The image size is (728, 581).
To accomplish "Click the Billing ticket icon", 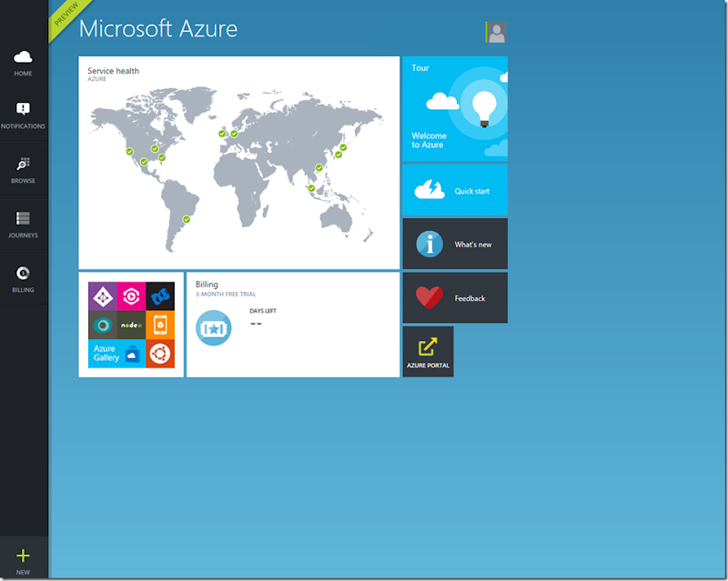I will click(214, 328).
